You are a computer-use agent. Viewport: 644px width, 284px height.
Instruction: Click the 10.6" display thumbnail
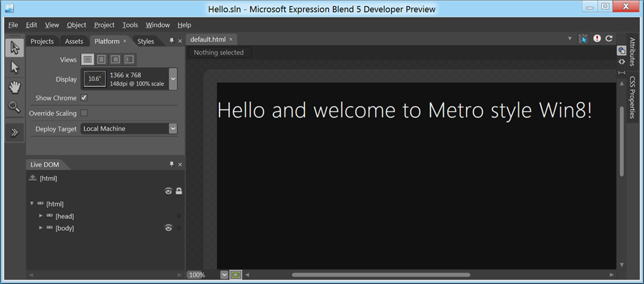point(95,79)
